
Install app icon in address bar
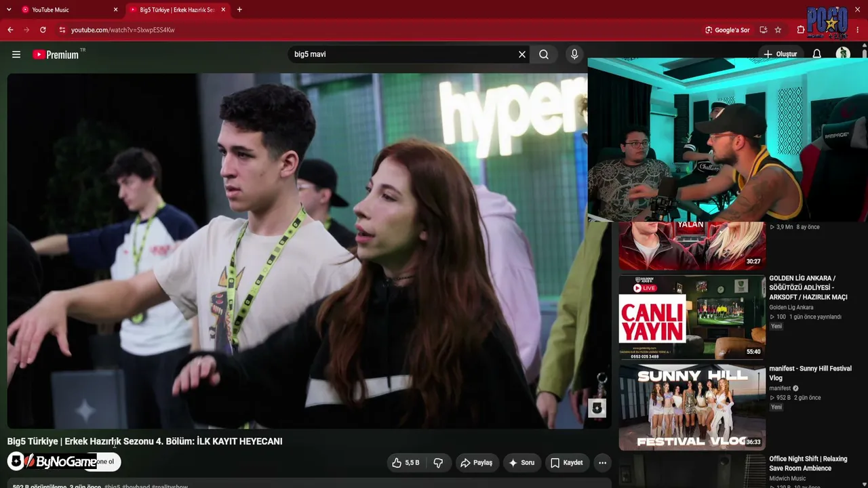click(764, 30)
